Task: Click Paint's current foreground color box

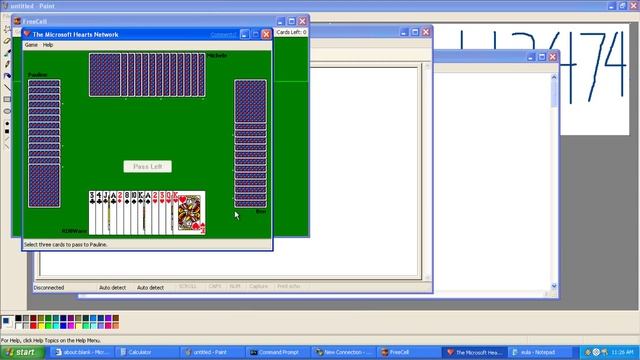Action: [x=5, y=320]
